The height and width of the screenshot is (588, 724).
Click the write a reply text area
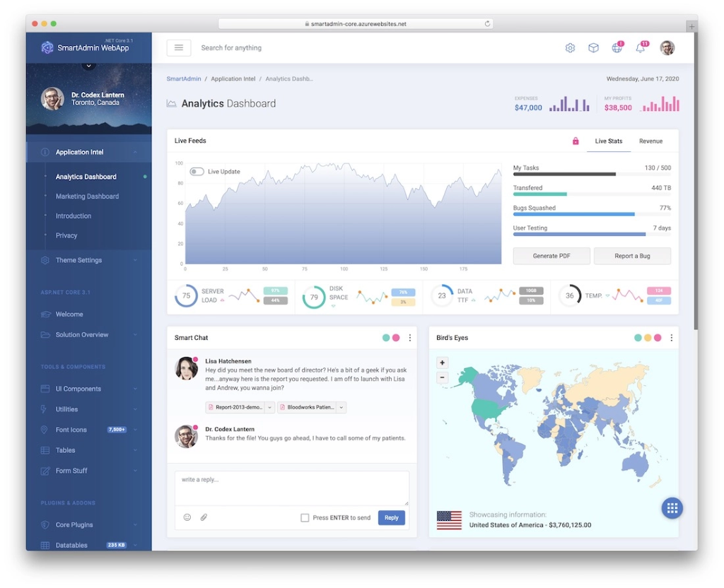click(292, 488)
